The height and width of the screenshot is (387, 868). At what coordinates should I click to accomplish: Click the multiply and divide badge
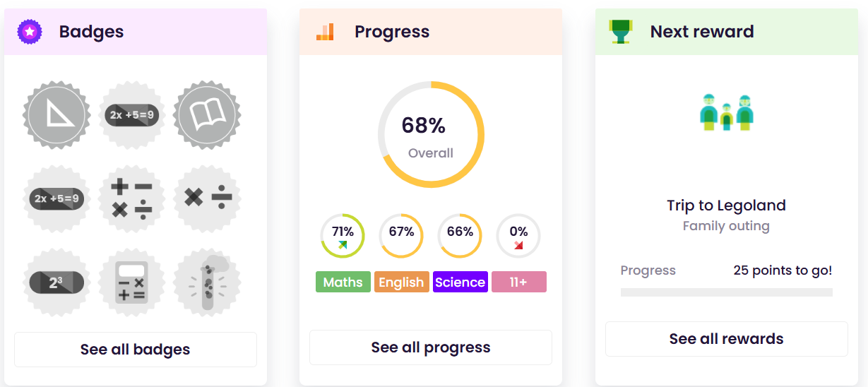coord(207,198)
